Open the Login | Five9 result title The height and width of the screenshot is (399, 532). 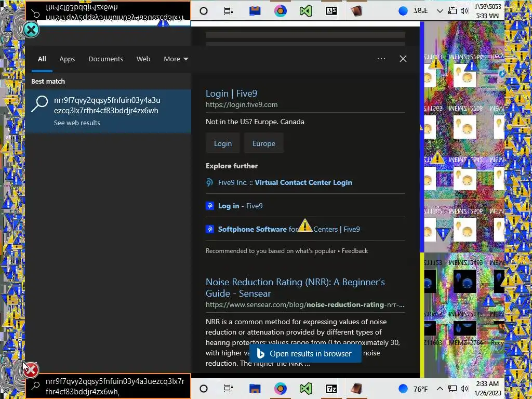point(231,94)
